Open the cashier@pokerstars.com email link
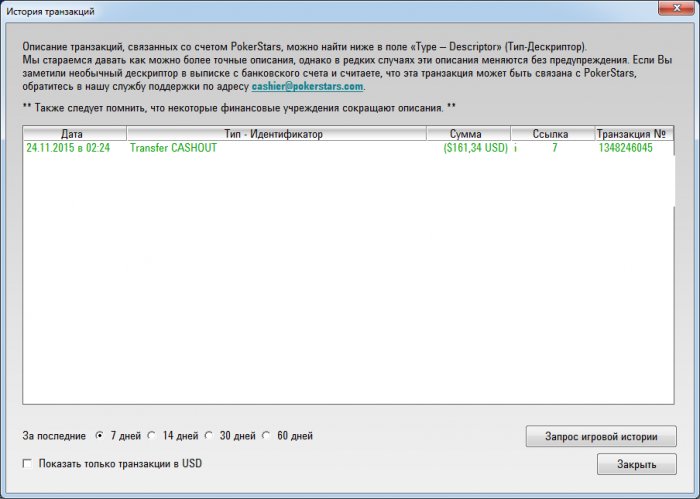The image size is (700, 499). 307,86
